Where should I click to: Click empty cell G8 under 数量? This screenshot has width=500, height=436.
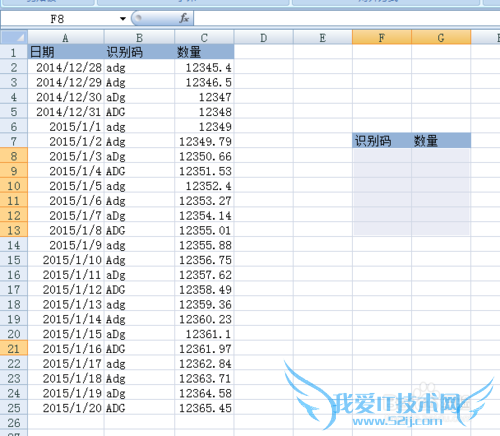pyautogui.click(x=441, y=156)
